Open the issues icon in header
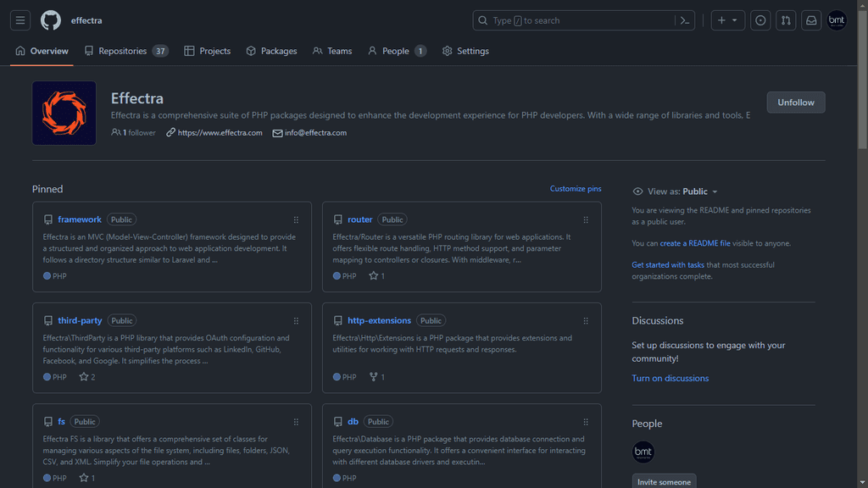 click(x=760, y=20)
